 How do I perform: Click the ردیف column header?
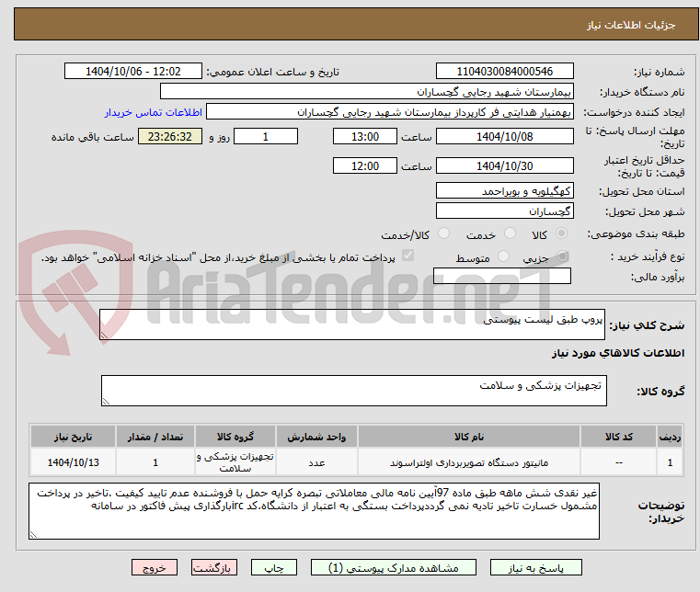(x=670, y=437)
